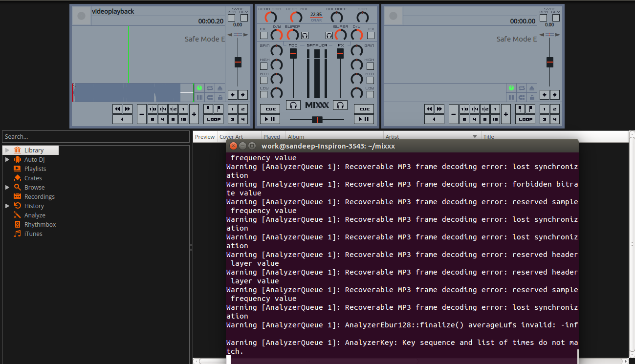
Task: Enable BPM sync checkbox on right deck
Action: pos(544,18)
